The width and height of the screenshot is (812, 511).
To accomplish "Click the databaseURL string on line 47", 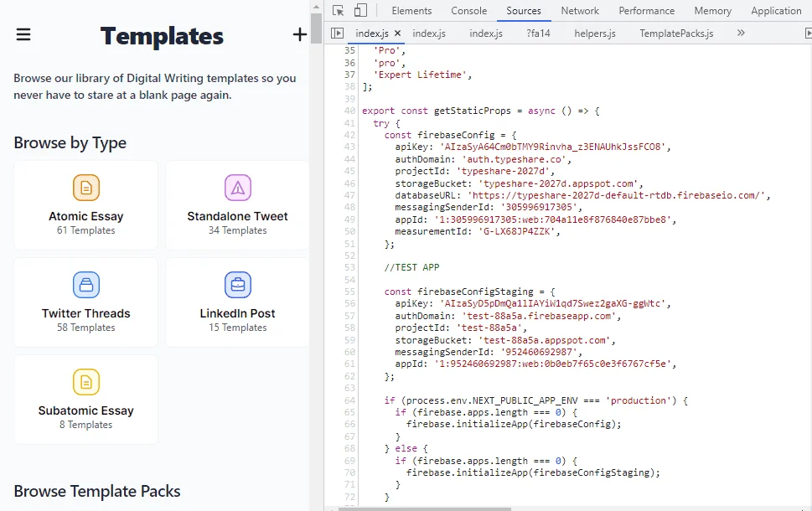I will click(x=616, y=196).
